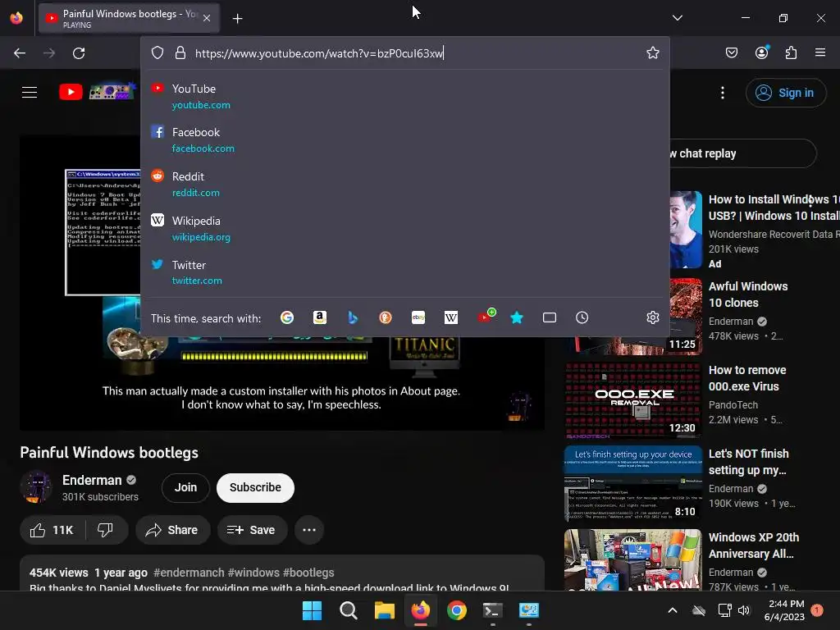Select Wikipedia suggestion in dropdown
Viewport: 840px width, 630px height.
[x=404, y=228]
